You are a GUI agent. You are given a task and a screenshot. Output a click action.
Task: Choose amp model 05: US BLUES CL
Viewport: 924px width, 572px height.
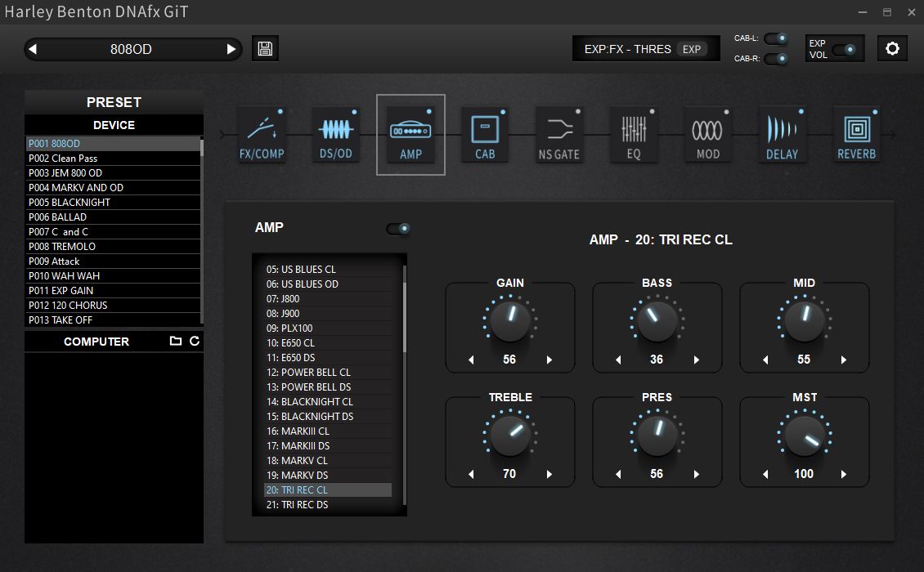pyautogui.click(x=328, y=269)
